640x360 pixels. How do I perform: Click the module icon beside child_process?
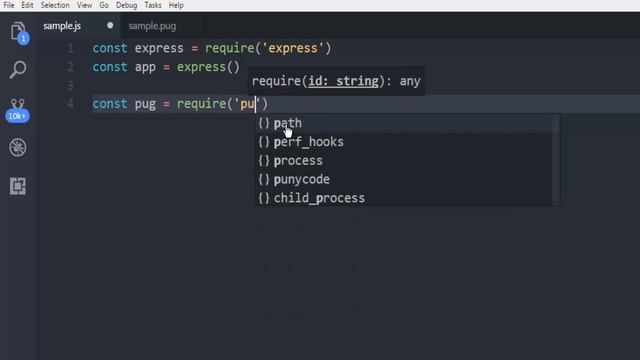coord(264,198)
